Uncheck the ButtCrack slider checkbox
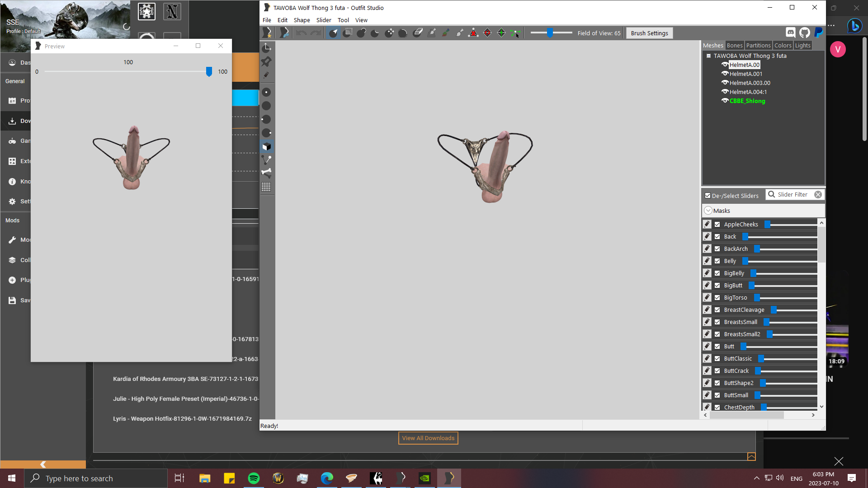Screen dimensions: 868x488 [x=717, y=371]
